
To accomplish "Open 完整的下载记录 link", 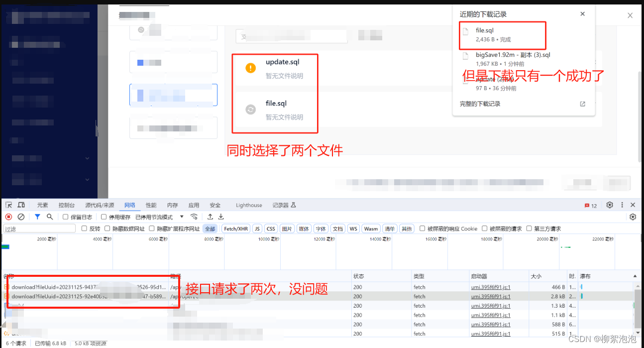I will click(480, 104).
